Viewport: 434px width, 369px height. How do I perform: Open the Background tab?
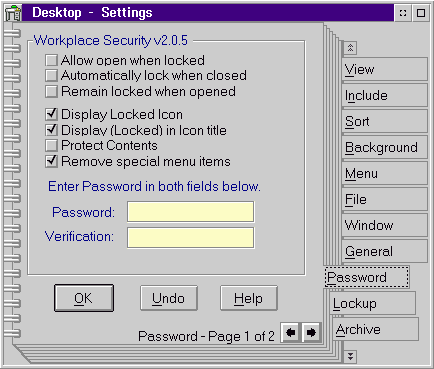[385, 147]
